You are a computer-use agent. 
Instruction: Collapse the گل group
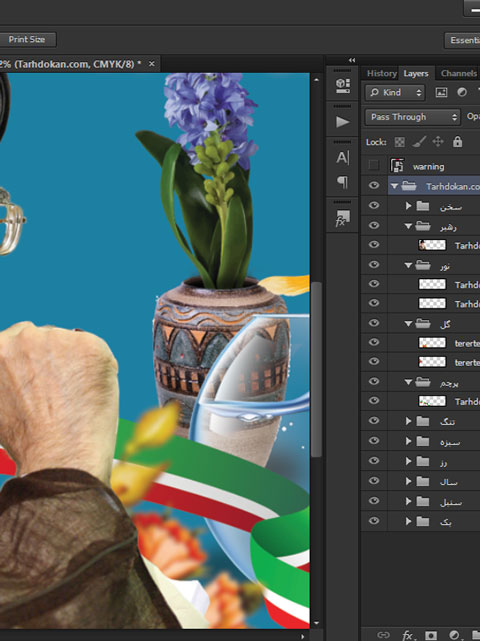[408, 324]
